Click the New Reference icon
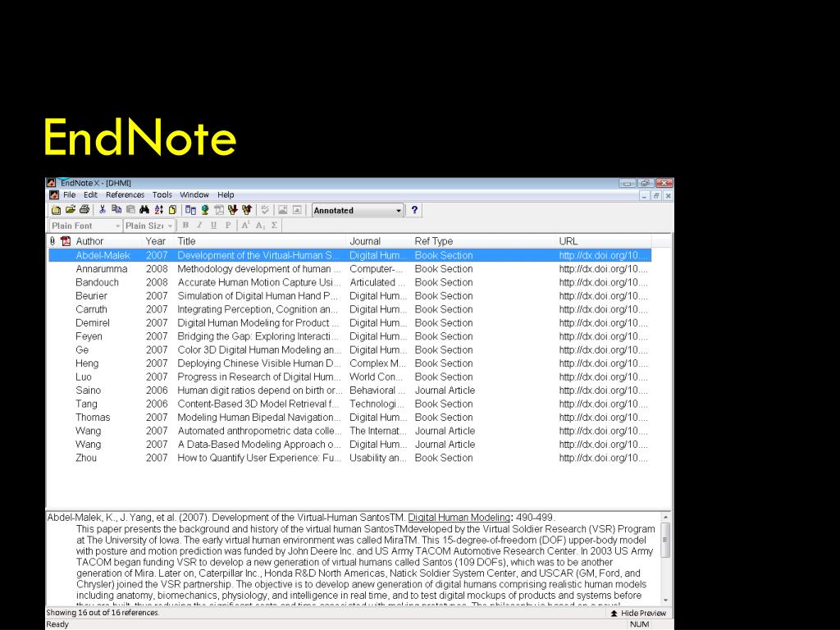This screenshot has width=840, height=630. click(x=172, y=210)
